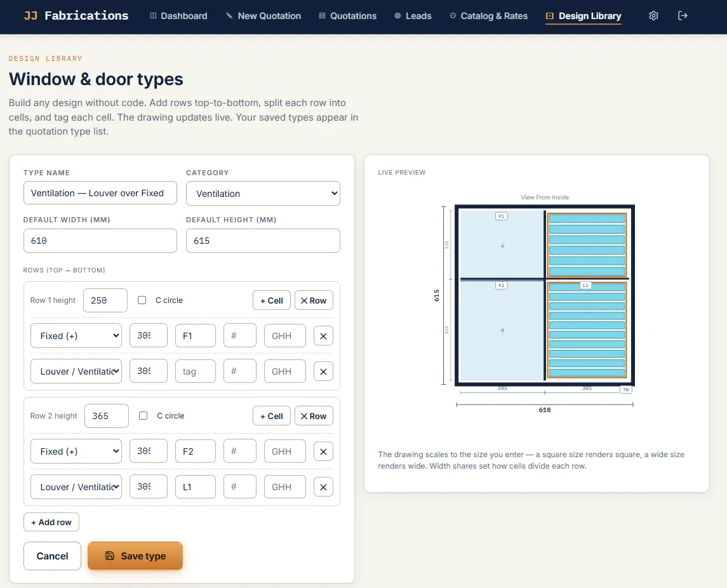
Task: Edit the Type Name field
Action: 100,193
